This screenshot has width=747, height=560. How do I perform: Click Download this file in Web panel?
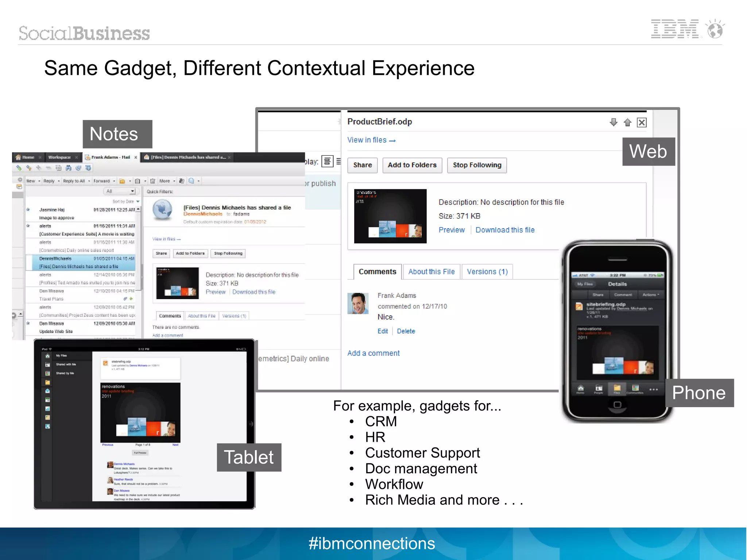[x=505, y=230]
